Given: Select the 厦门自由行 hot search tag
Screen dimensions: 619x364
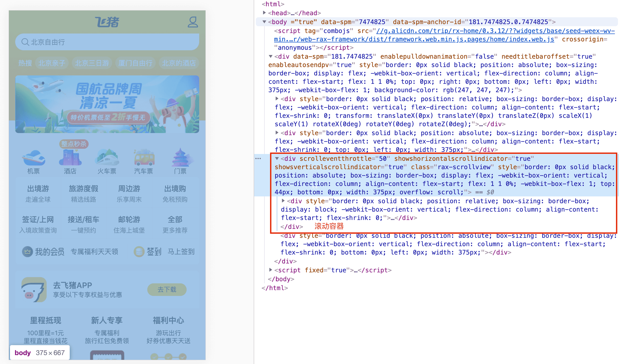Looking at the screenshot, I should (x=135, y=63).
